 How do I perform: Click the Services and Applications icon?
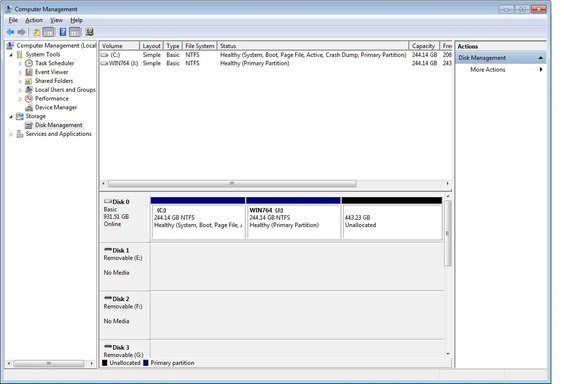tap(20, 134)
